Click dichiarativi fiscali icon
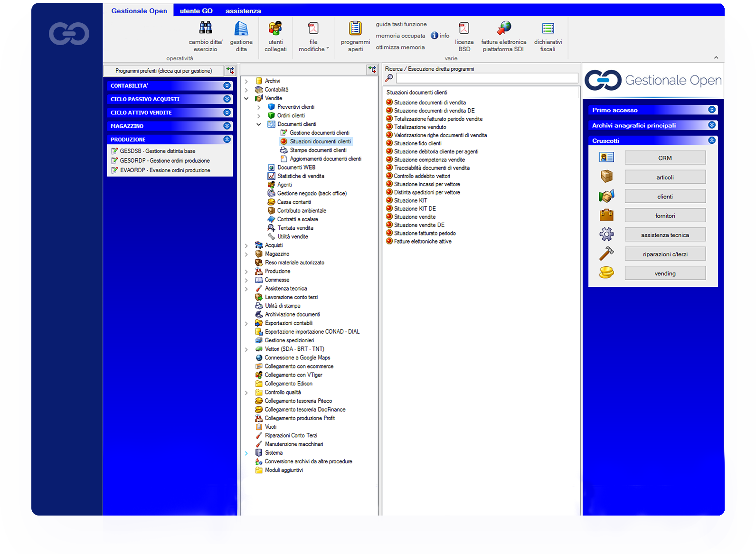 (548, 28)
